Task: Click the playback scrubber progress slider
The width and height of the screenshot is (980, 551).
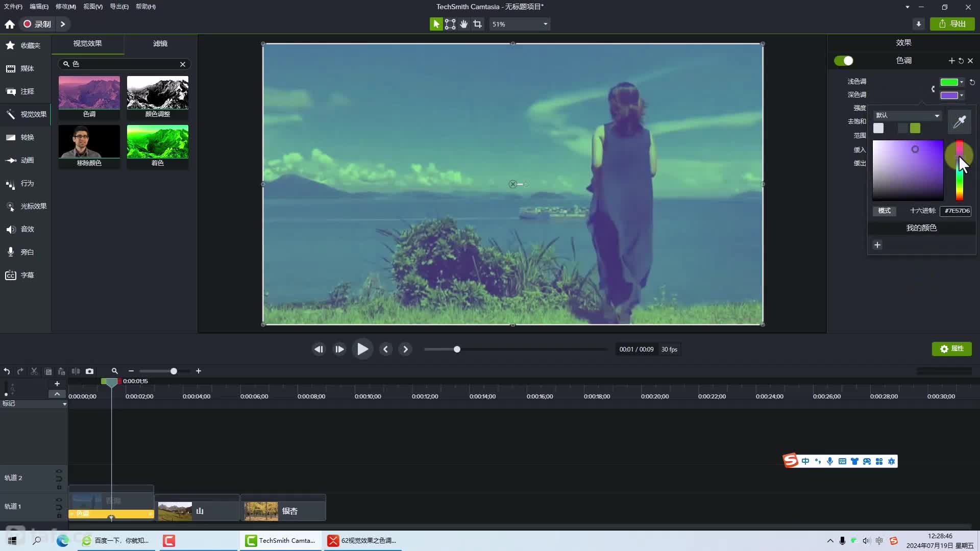Action: [516, 349]
